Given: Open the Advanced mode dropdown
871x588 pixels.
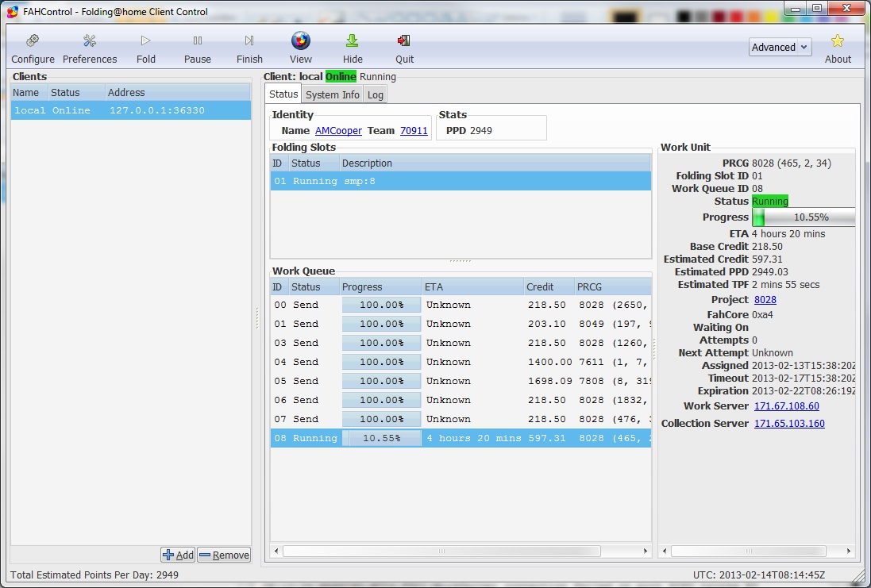Looking at the screenshot, I should coord(780,47).
